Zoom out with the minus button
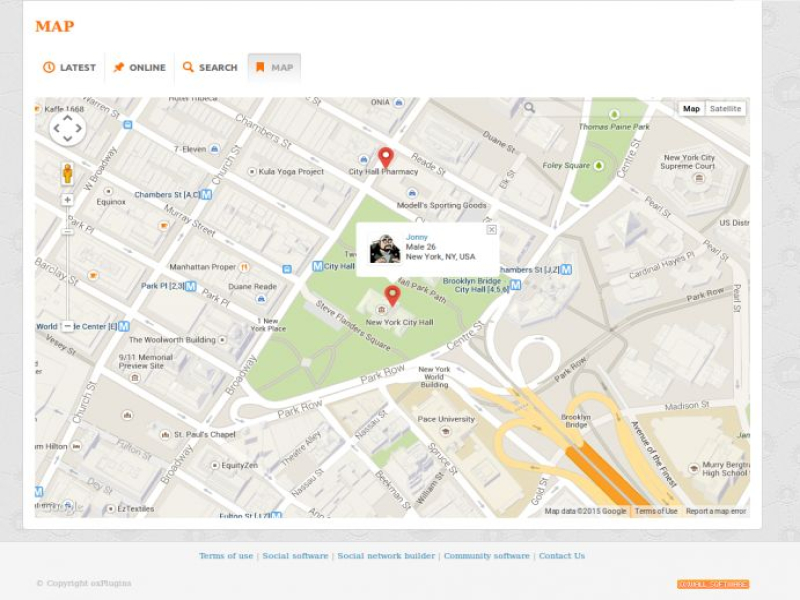This screenshot has height=600, width=800. point(68,326)
